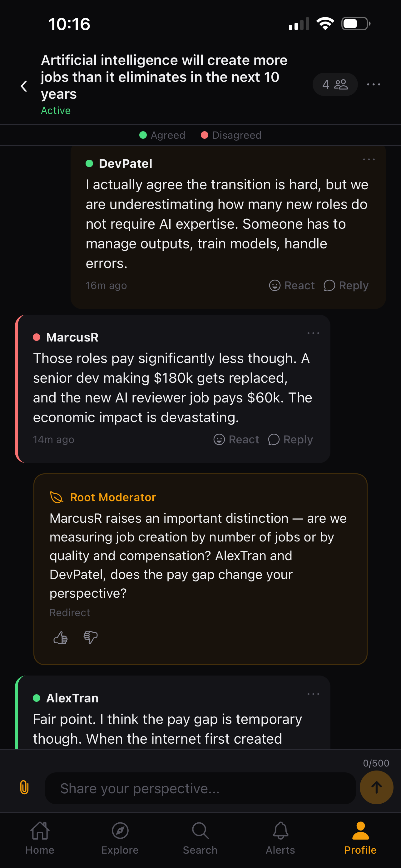The image size is (401, 868).
Task: Reply to DevPatel's comment
Action: click(346, 285)
